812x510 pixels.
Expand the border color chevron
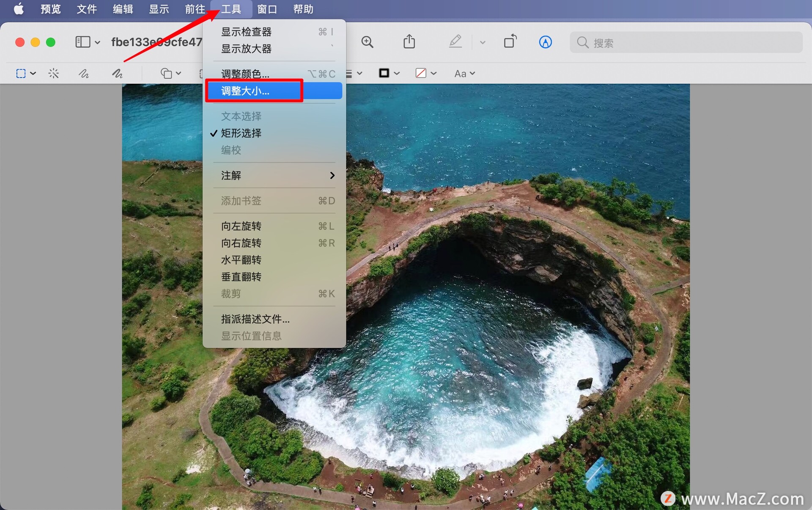click(397, 74)
